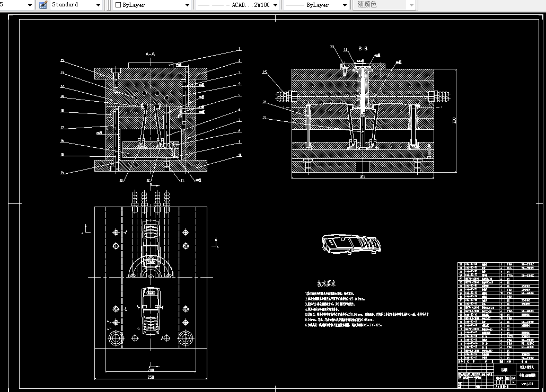Screen dimensions: 546x392
Task: Select the 200 dimension under plan view
Action: pyautogui.click(x=151, y=370)
